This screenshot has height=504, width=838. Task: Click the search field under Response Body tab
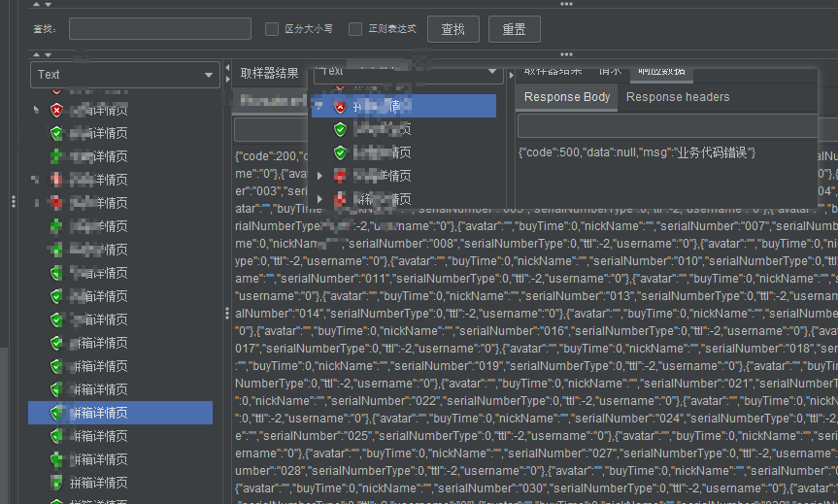coord(667,126)
